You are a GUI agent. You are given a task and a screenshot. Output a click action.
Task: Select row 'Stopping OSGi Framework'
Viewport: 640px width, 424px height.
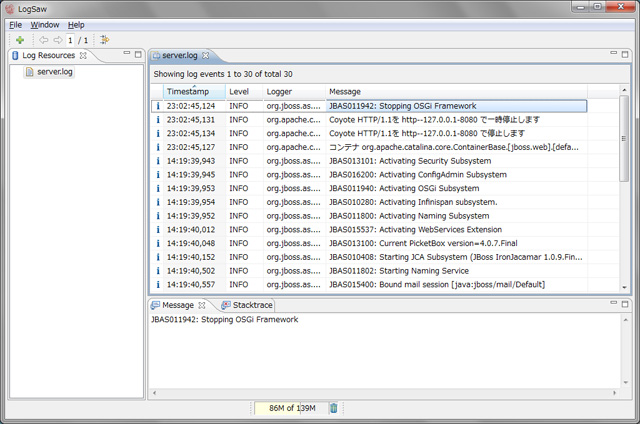point(369,106)
